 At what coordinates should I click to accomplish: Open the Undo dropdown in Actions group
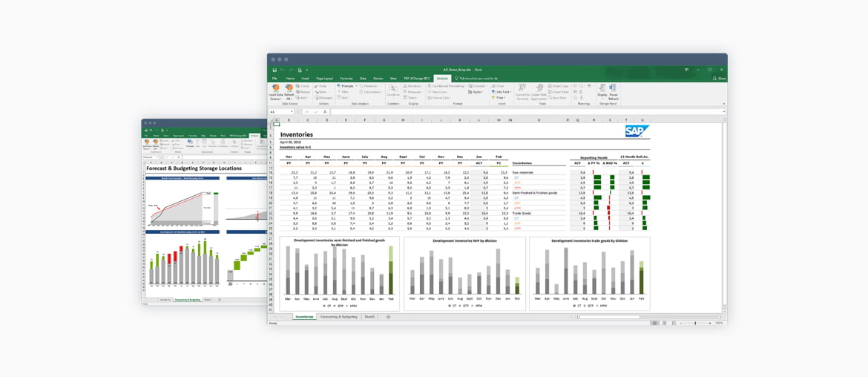pyautogui.click(x=330, y=86)
